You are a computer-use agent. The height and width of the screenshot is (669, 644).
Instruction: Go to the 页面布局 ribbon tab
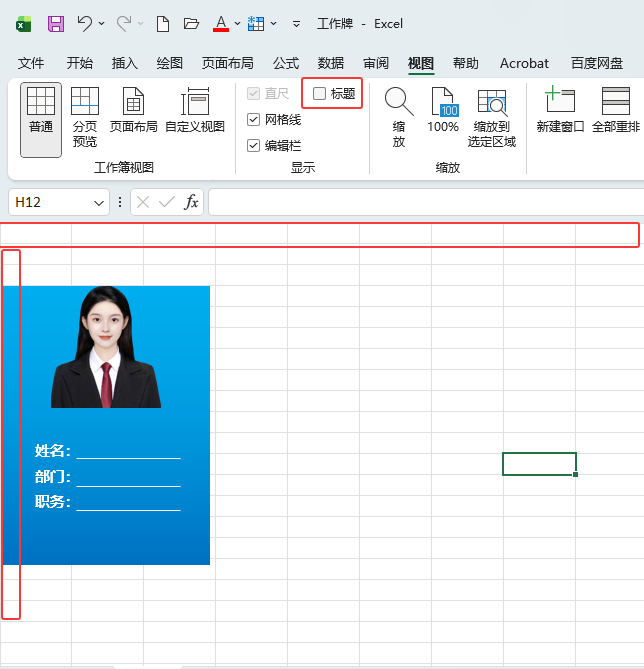point(227,63)
